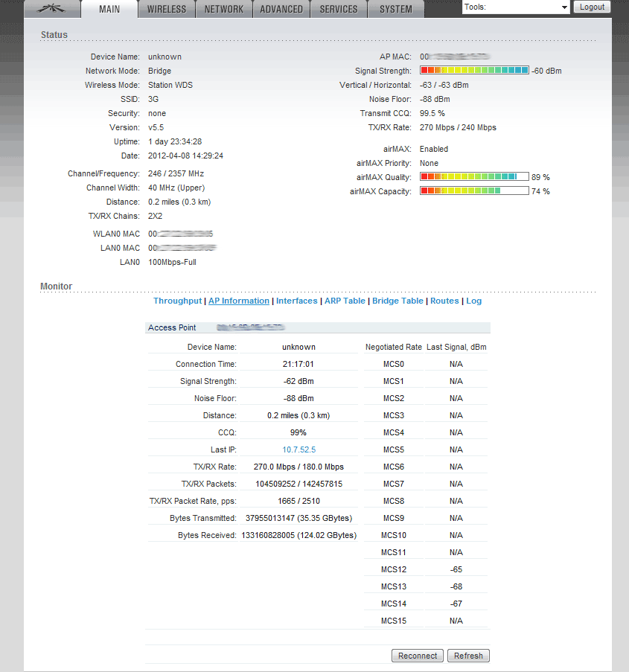The width and height of the screenshot is (629, 672).
Task: Select the Vertical / Horizontal value -63 / -63 dBm
Action: pyautogui.click(x=444, y=85)
